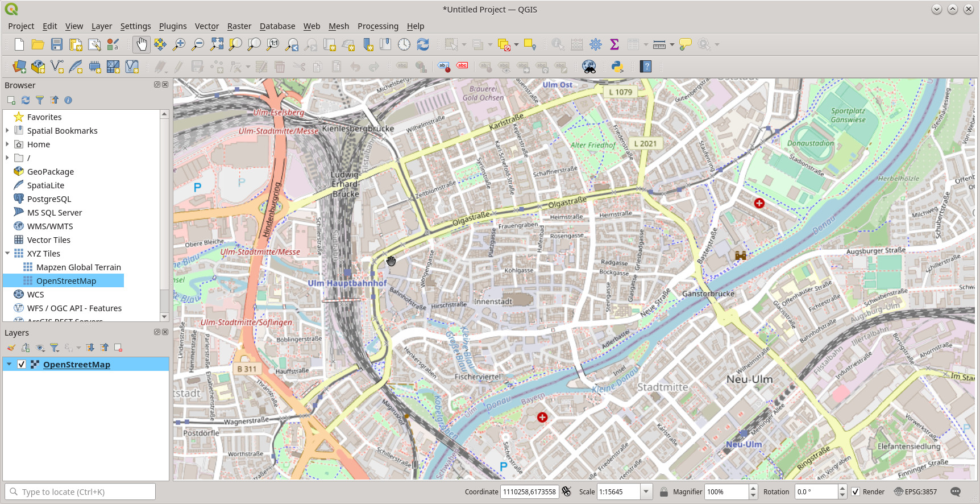This screenshot has width=980, height=504.
Task: Toggle OpenStreetMap layer visibility checkbox
Action: (x=22, y=364)
